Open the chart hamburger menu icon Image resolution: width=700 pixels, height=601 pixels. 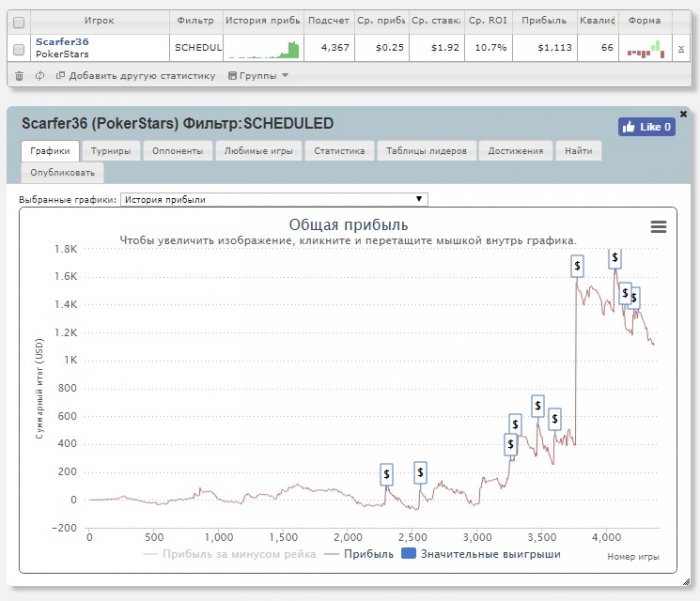pyautogui.click(x=658, y=227)
